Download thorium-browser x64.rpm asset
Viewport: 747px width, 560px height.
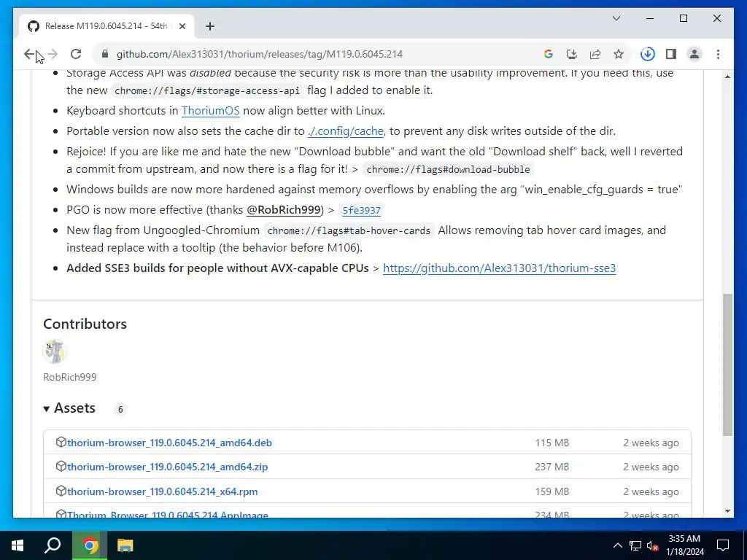[162, 491]
